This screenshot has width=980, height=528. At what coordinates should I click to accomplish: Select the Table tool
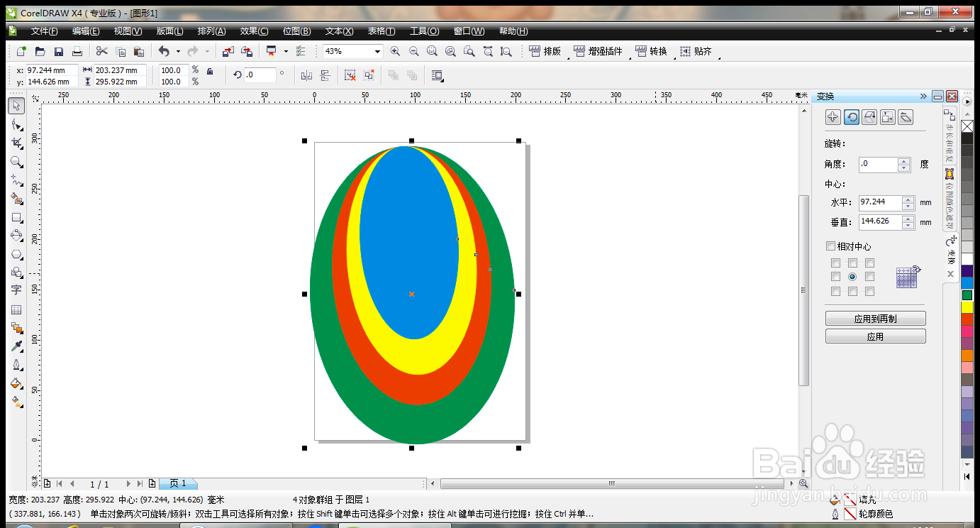tap(16, 309)
